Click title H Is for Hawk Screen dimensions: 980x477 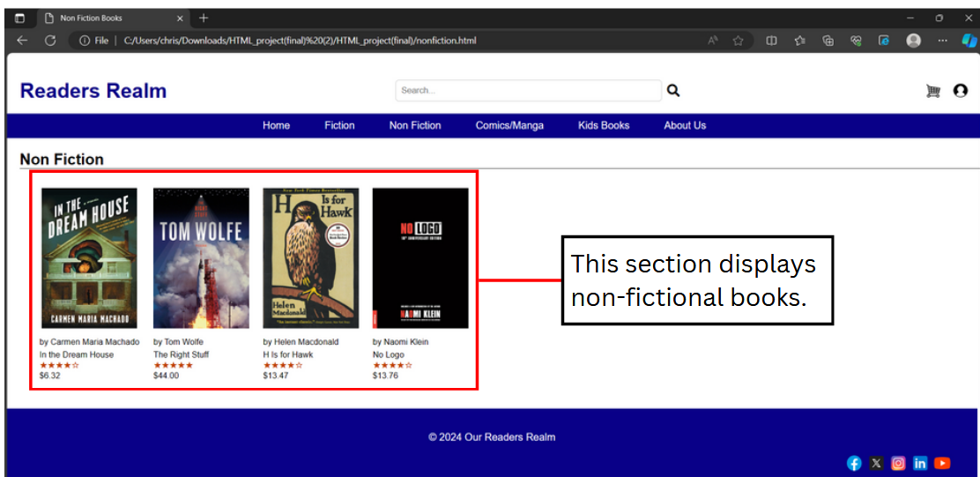pyautogui.click(x=288, y=354)
